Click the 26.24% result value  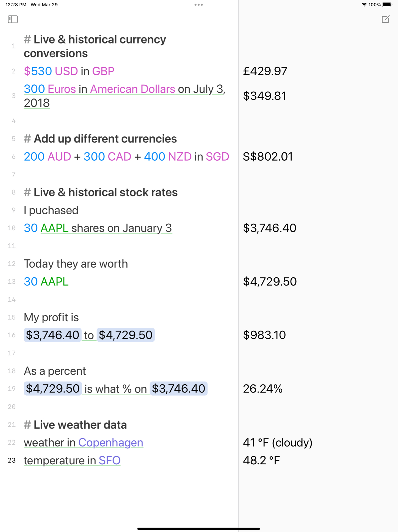[x=263, y=389]
